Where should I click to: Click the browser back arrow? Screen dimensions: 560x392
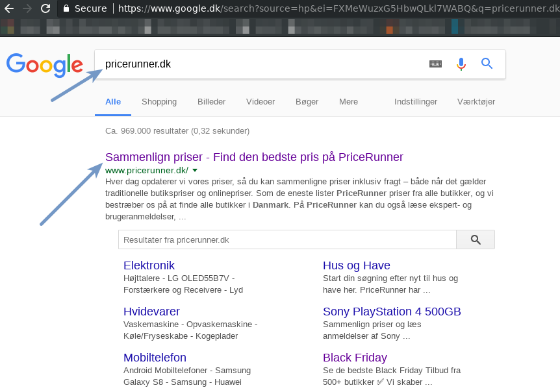(x=9, y=8)
